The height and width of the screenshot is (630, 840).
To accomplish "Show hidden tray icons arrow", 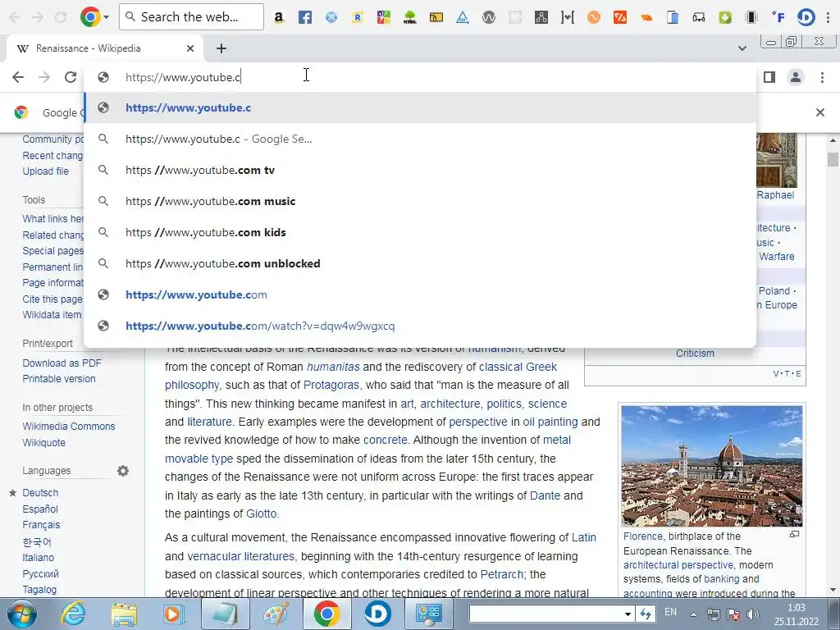I will (693, 614).
